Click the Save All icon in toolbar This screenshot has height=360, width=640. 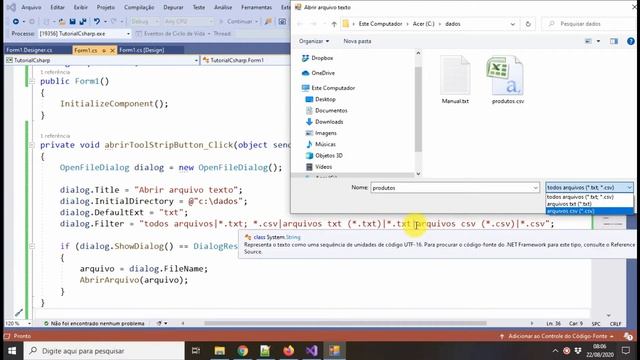[x=83, y=21]
